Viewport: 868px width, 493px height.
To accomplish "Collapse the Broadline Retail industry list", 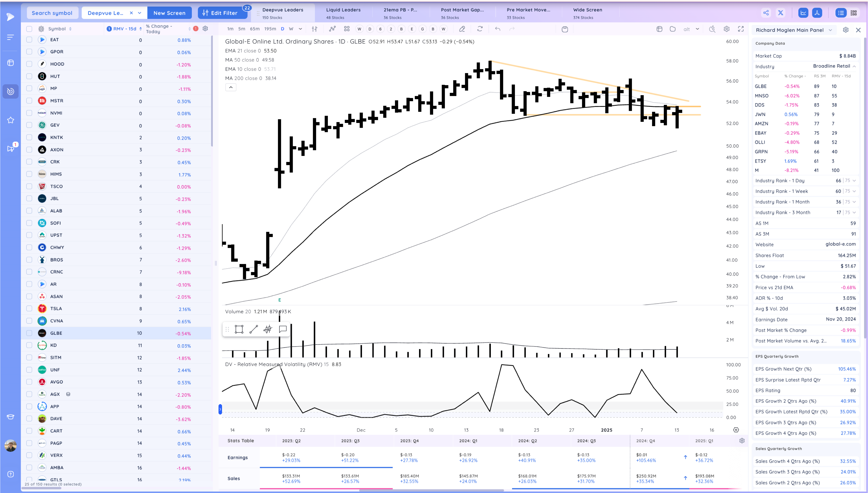I will click(854, 66).
